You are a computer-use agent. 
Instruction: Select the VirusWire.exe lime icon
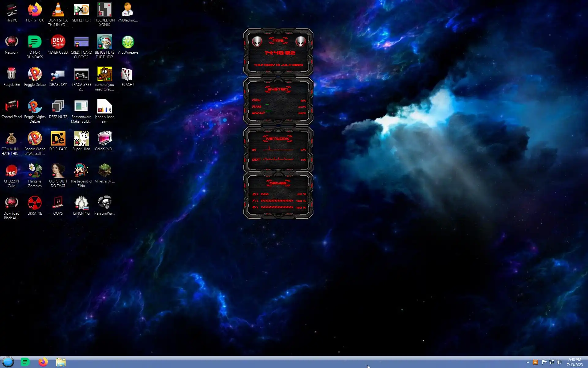(128, 42)
